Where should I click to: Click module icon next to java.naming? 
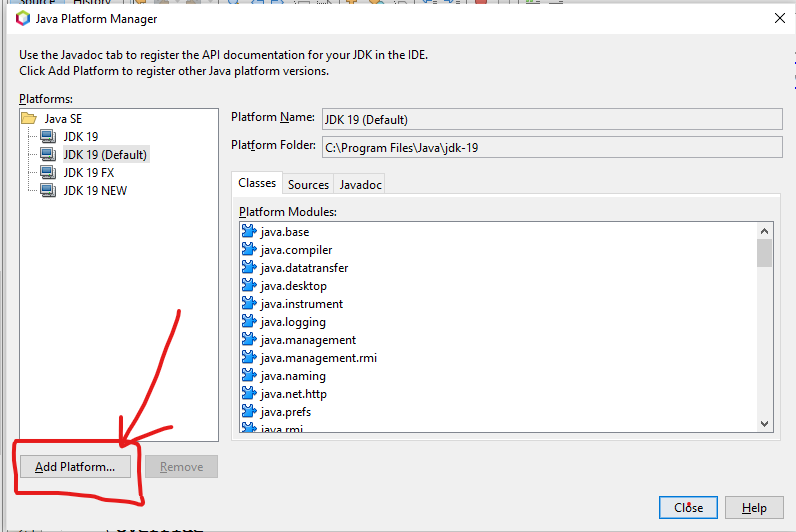(x=249, y=376)
